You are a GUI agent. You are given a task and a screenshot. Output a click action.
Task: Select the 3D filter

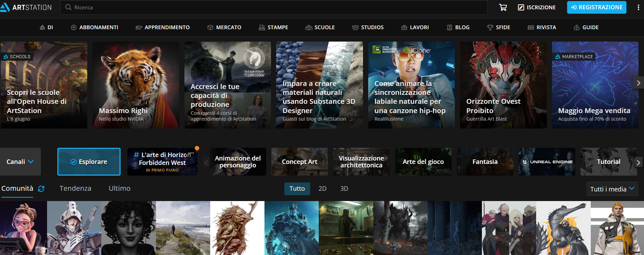click(x=344, y=189)
